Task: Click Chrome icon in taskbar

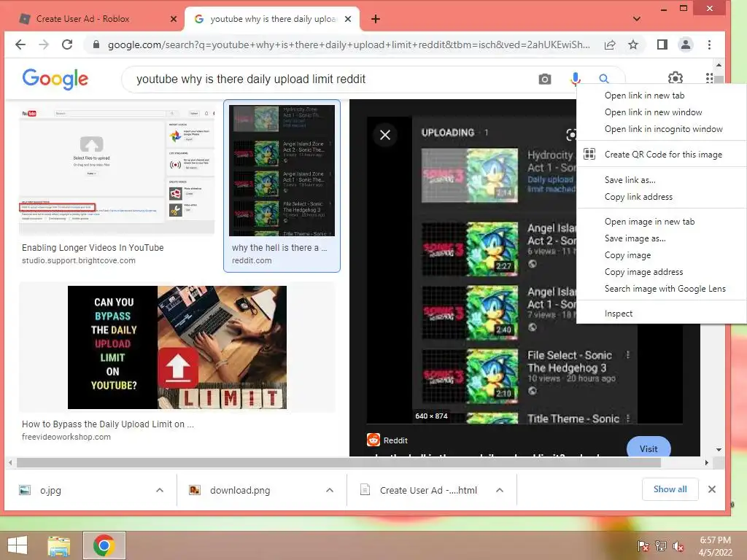Action: pos(104,545)
